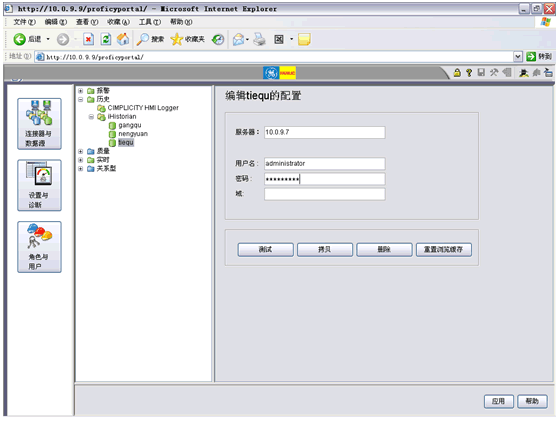This screenshot has height=423, width=559.
Task: Click the 测试 button
Action: [x=266, y=249]
